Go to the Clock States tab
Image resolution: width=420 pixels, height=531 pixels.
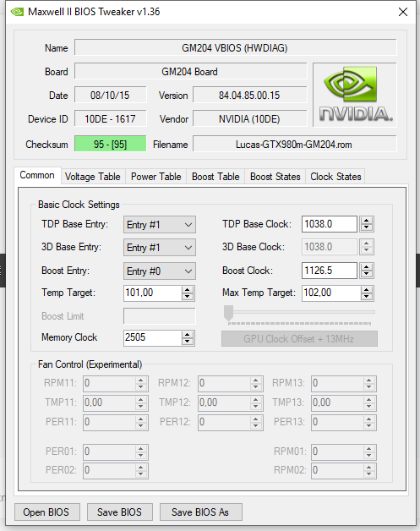coord(335,177)
